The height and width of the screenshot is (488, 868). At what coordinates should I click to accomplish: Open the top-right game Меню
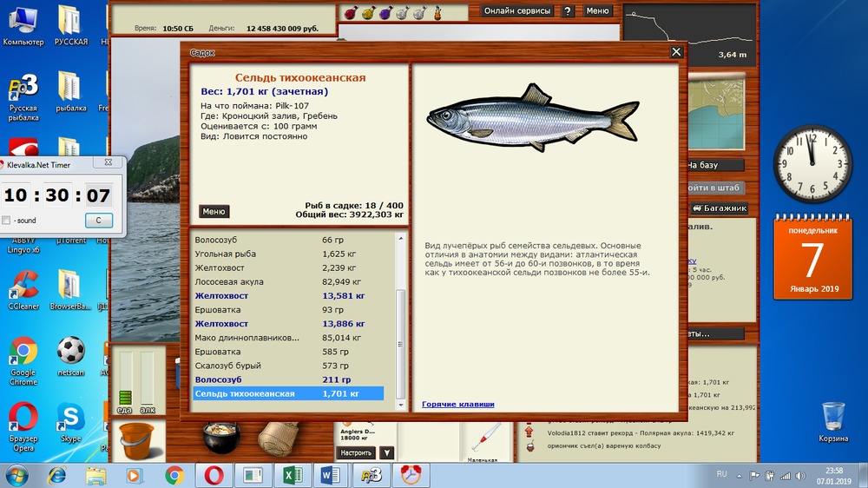point(597,11)
